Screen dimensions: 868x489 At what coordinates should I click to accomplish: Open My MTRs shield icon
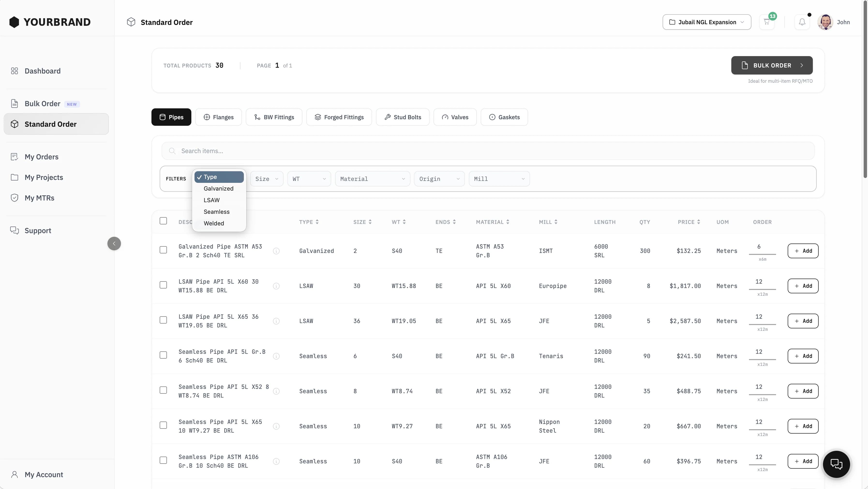tap(15, 198)
